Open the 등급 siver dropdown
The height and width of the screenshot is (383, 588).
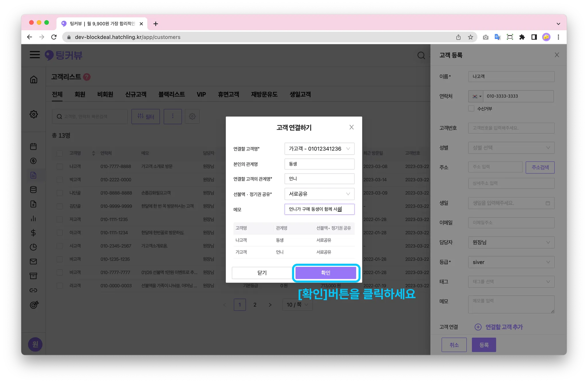click(x=511, y=262)
